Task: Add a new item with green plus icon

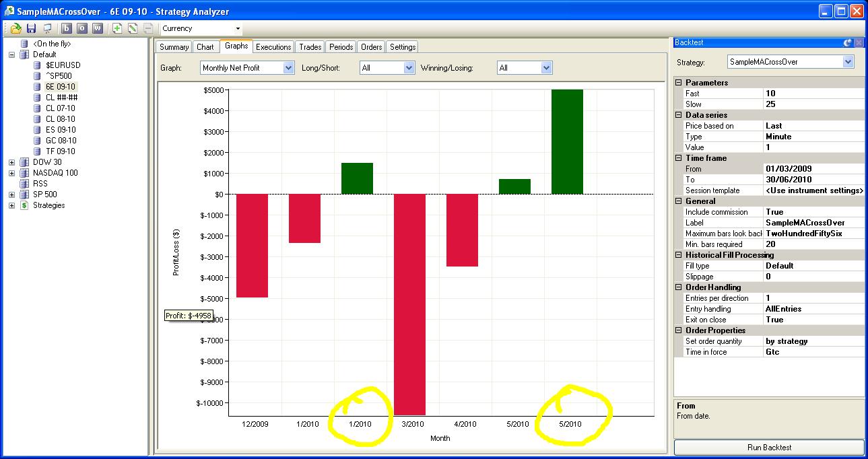Action: tap(117, 28)
